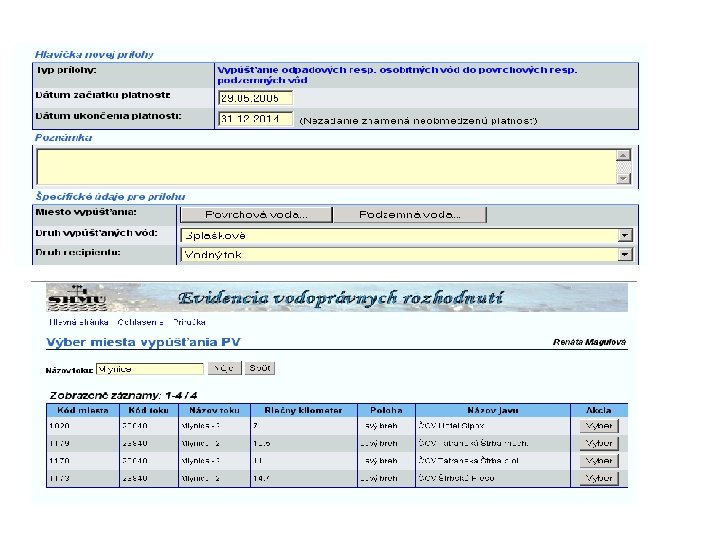Click Výber for row 1179

599,443
